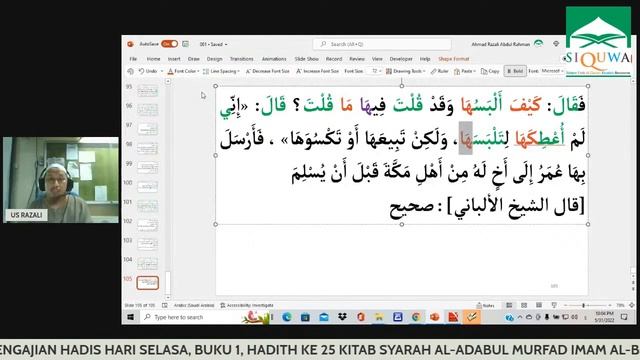Switch to the Insert tab
Screen dimensions: 640x360
tap(174, 59)
